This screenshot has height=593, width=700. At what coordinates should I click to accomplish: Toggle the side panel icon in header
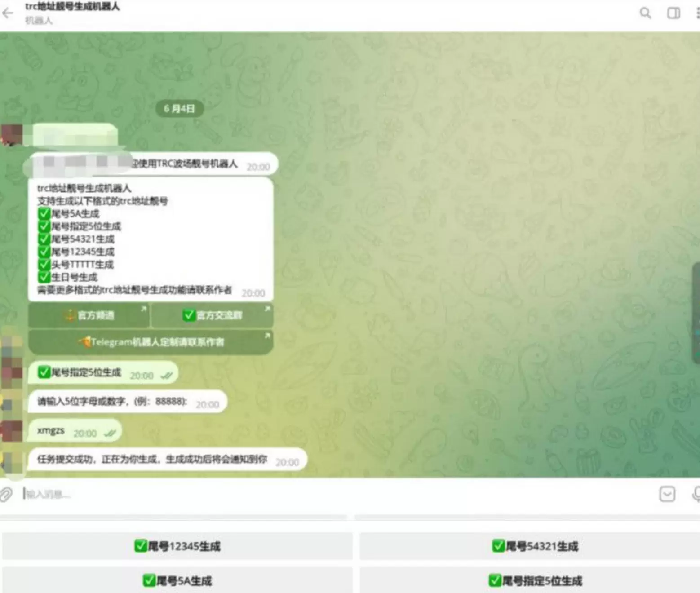point(673,13)
